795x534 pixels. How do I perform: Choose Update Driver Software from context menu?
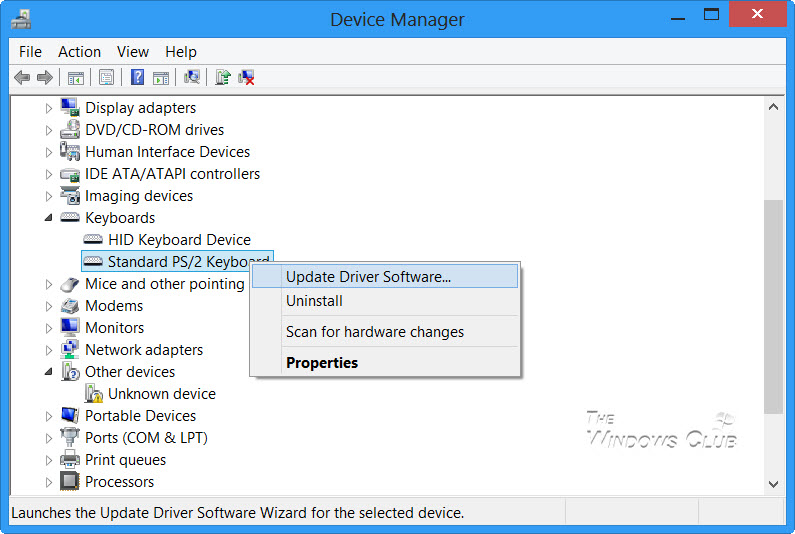[x=368, y=277]
